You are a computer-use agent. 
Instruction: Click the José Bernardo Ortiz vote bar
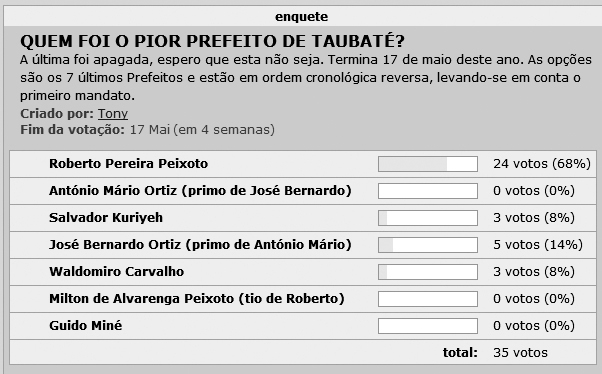(428, 245)
